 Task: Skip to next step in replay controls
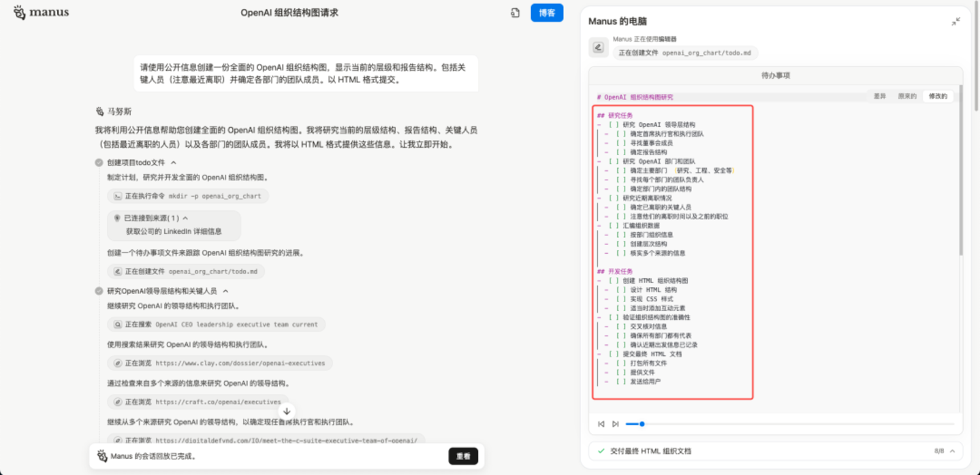tap(615, 424)
